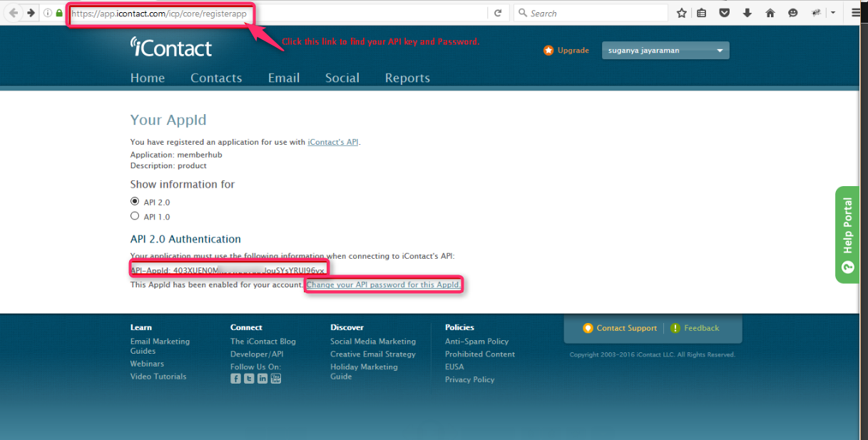Click the iContact logo
The width and height of the screenshot is (868, 440).
pyautogui.click(x=171, y=47)
